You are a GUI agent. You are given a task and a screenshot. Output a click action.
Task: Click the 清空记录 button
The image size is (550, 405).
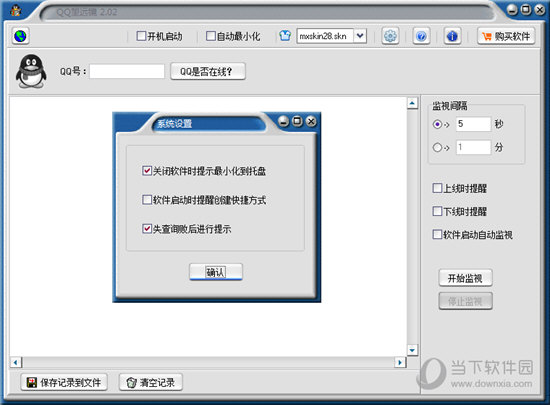[151, 382]
